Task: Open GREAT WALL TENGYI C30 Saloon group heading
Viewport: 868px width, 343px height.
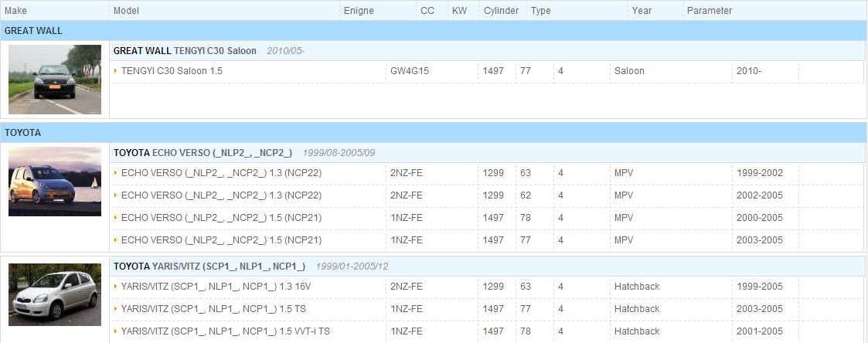Action: (x=185, y=51)
